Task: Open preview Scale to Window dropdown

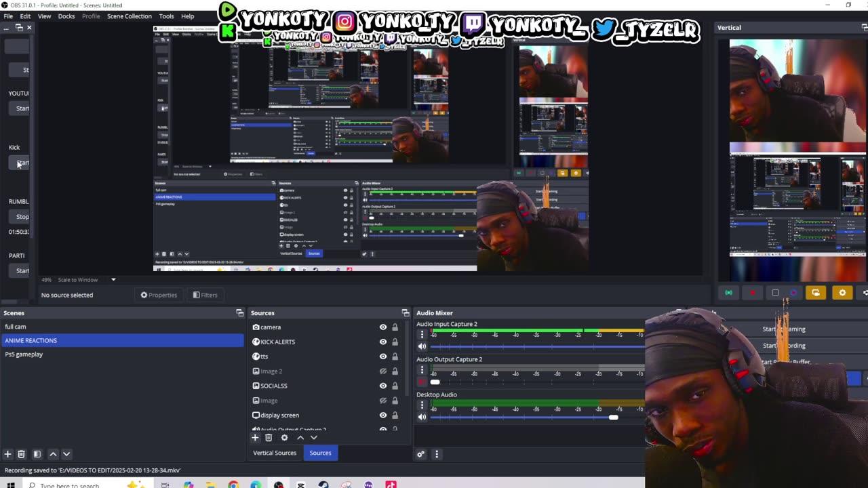Action: pos(113,279)
